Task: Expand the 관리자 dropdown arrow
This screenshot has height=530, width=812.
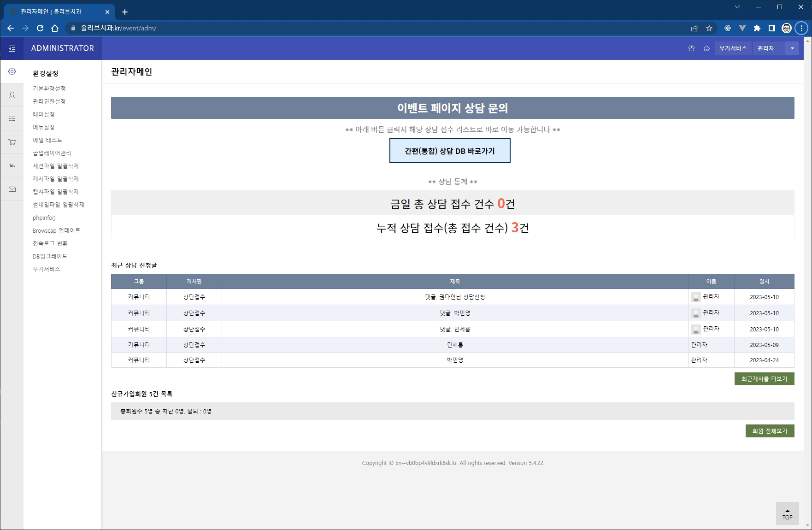Action: (x=792, y=48)
